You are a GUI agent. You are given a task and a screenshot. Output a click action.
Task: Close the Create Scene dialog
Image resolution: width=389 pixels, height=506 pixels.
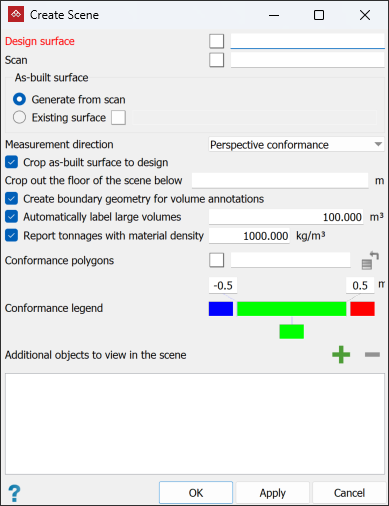tap(365, 15)
